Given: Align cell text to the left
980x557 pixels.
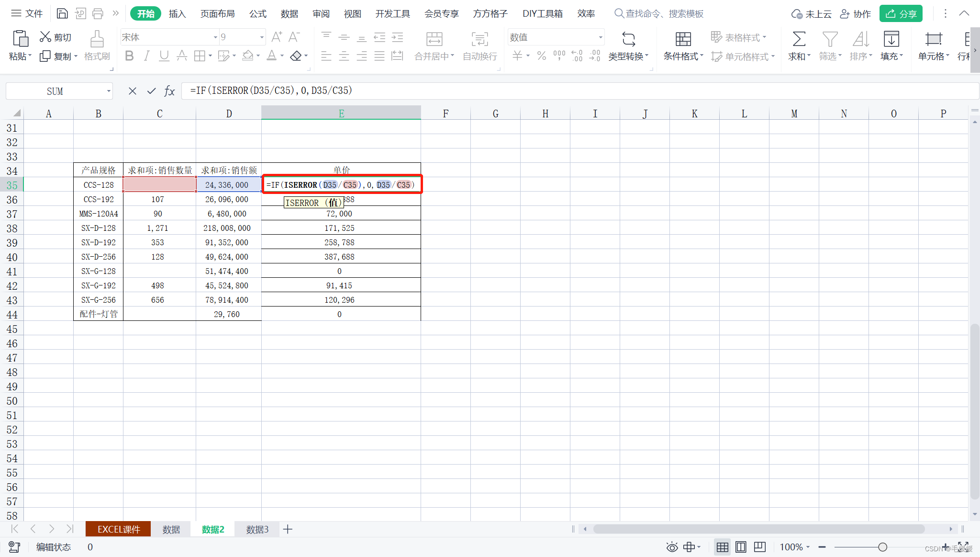Looking at the screenshot, I should click(326, 56).
